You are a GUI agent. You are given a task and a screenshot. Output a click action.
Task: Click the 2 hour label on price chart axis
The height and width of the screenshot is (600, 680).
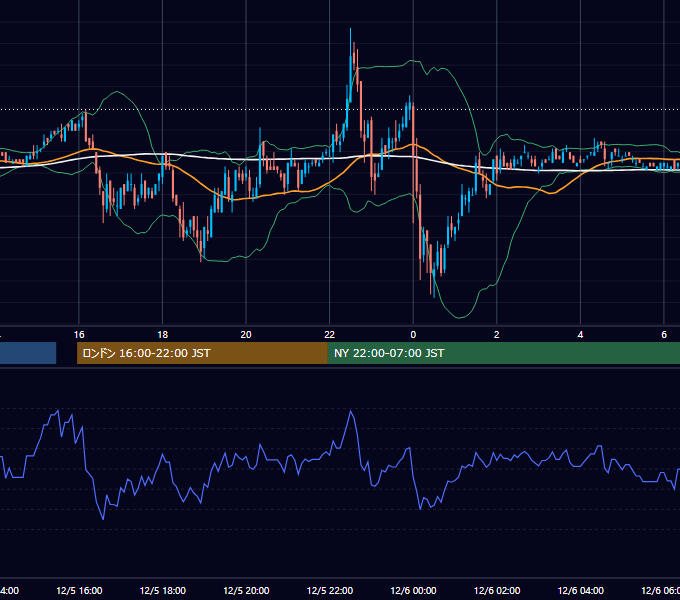[x=497, y=335]
